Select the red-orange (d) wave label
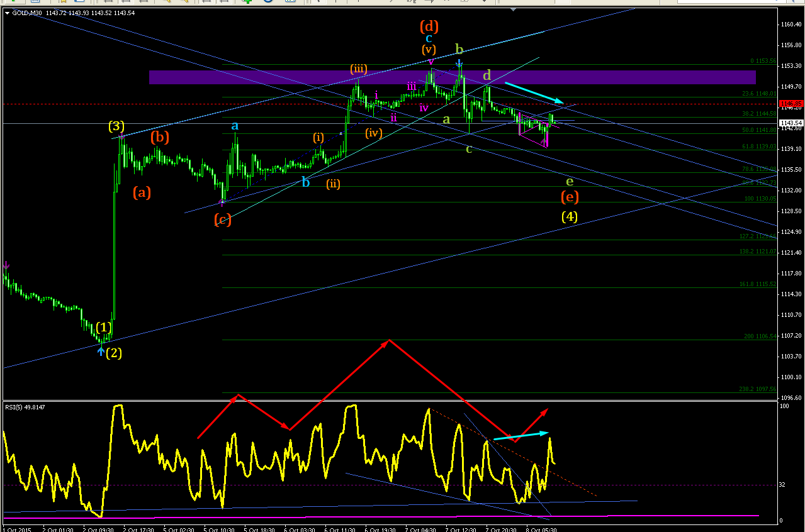This screenshot has height=532, width=805. click(429, 26)
